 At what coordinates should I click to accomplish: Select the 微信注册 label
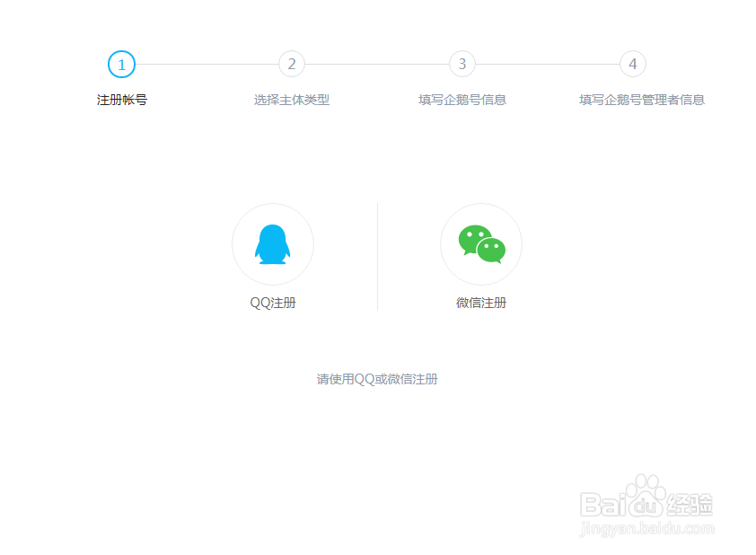point(481,303)
